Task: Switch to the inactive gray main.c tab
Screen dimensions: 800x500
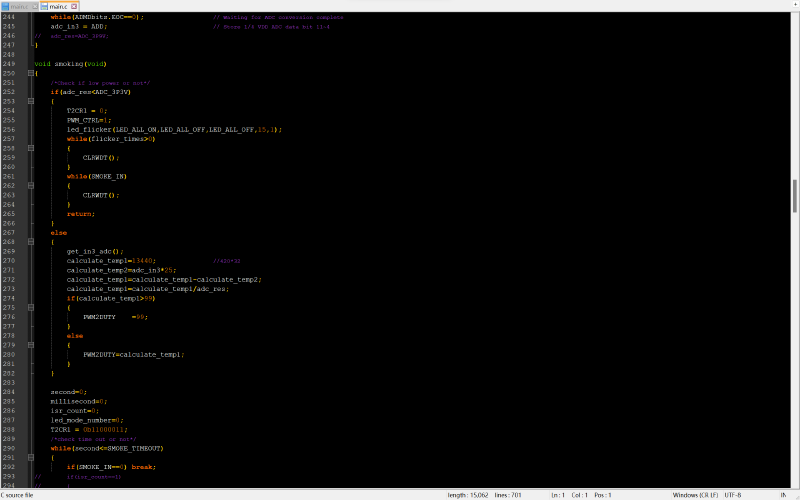Action: point(19,6)
